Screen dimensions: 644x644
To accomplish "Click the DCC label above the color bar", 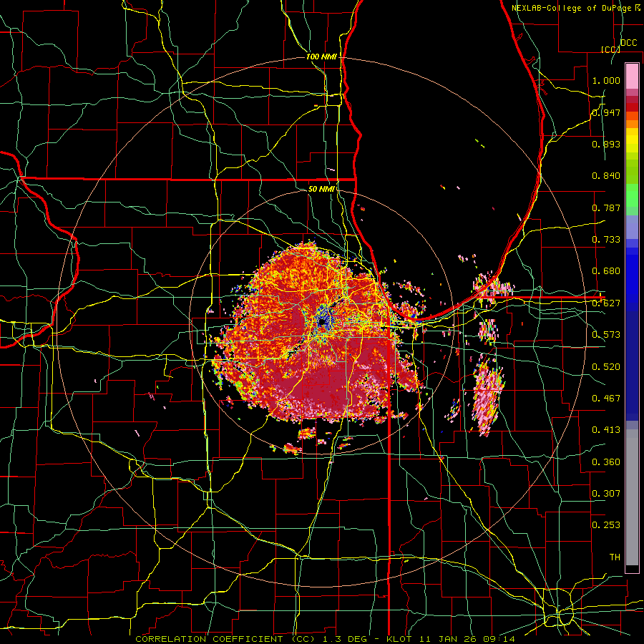I will [x=629, y=43].
